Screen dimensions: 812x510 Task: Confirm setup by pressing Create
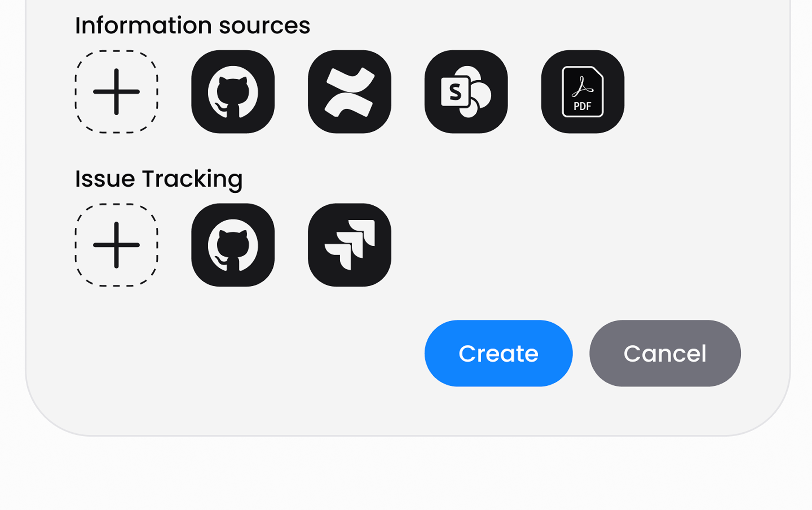coord(498,353)
